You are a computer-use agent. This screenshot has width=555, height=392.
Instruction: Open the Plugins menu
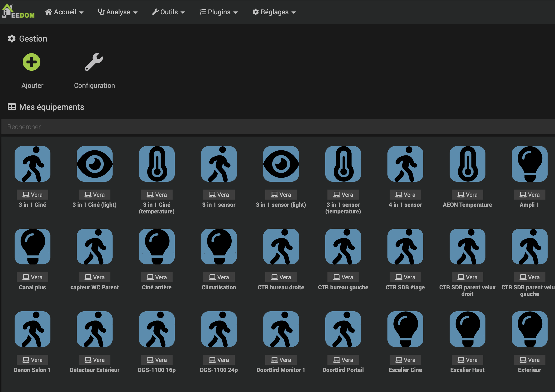click(x=219, y=12)
